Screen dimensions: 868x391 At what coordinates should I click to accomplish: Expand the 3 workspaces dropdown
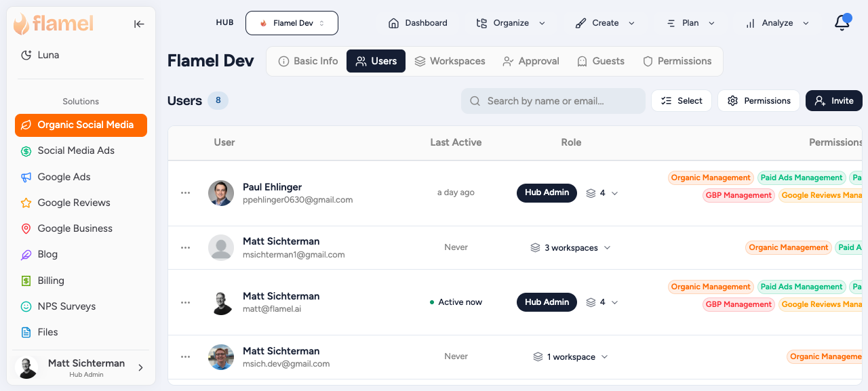tap(571, 248)
